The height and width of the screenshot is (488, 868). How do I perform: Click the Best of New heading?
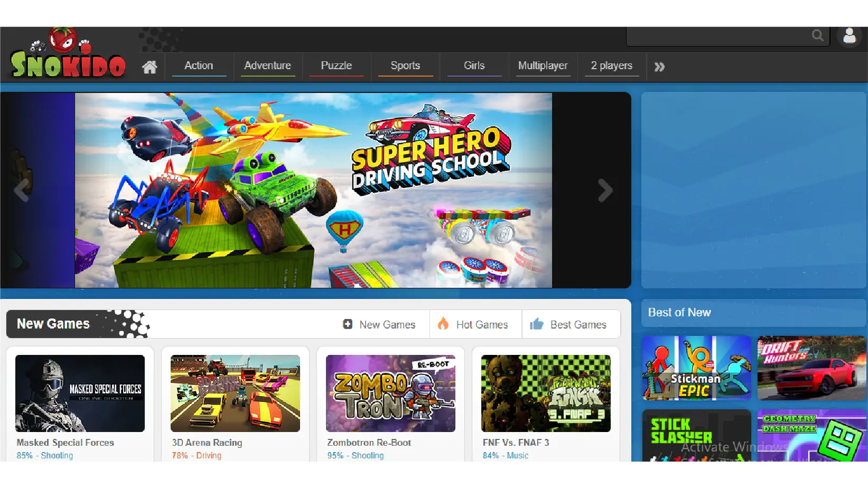(x=679, y=313)
